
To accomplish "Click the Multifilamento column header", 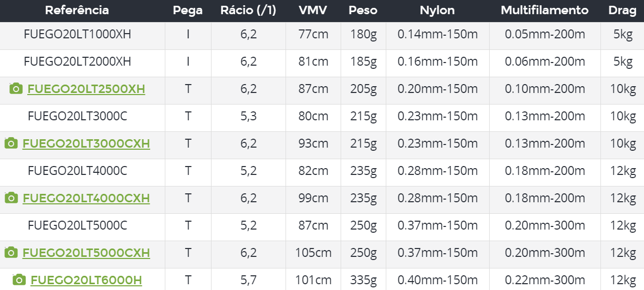I will pyautogui.click(x=544, y=11).
